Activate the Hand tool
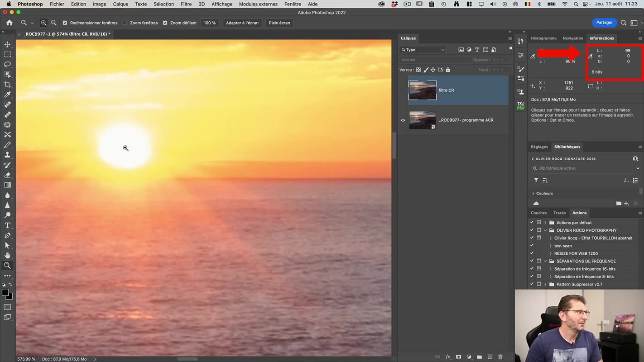Image resolution: width=644 pixels, height=362 pixels. click(x=7, y=255)
